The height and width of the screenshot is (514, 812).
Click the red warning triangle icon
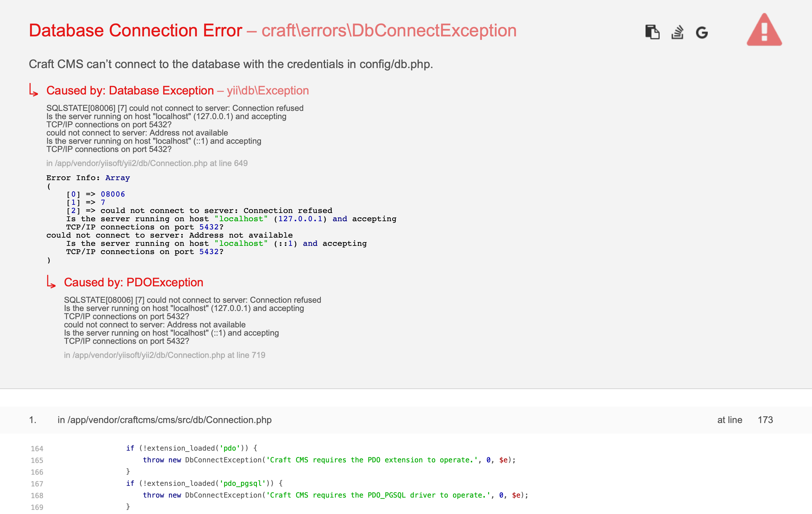coord(764,30)
